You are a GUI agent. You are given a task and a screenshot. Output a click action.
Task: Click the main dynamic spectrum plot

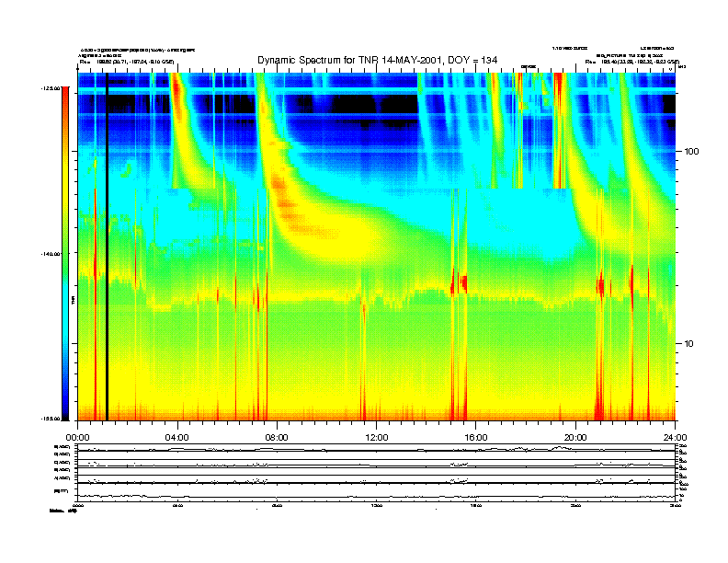pyautogui.click(x=377, y=247)
